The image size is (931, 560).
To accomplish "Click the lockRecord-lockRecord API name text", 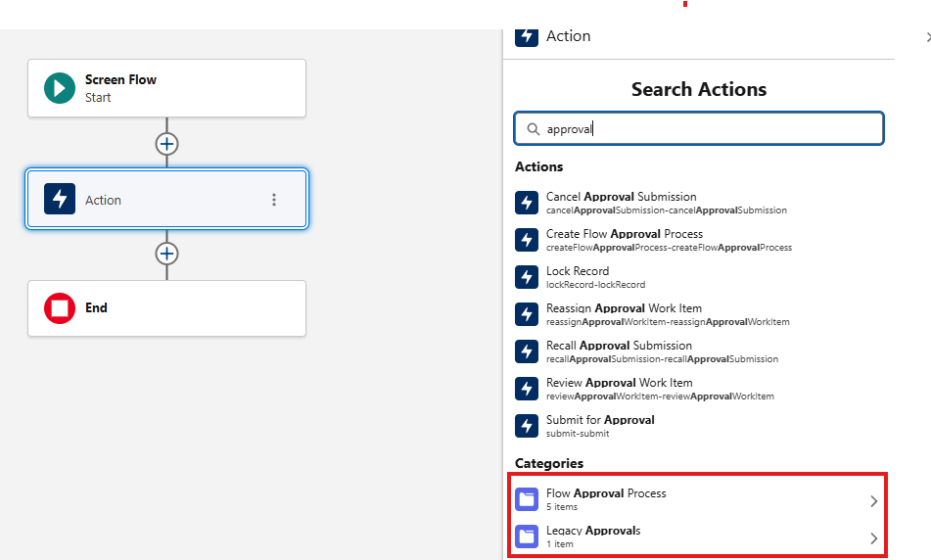I will point(595,285).
